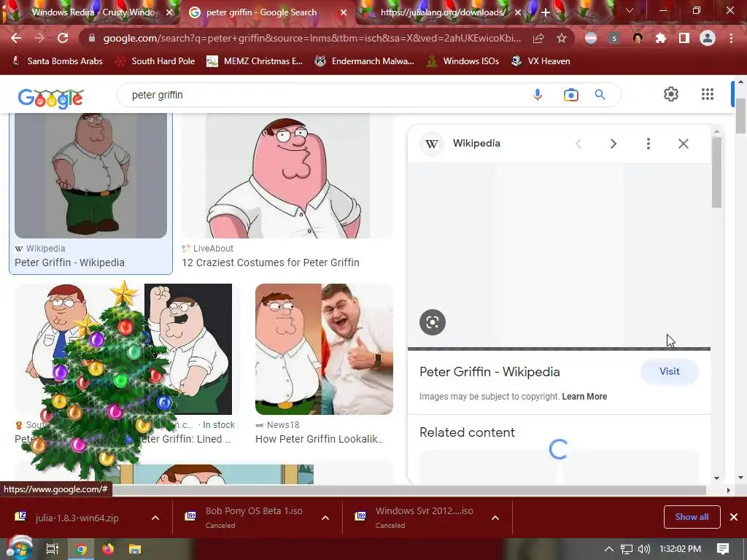Open the notification center icon
Image resolution: width=747 pixels, height=560 pixels.
pyautogui.click(x=723, y=549)
